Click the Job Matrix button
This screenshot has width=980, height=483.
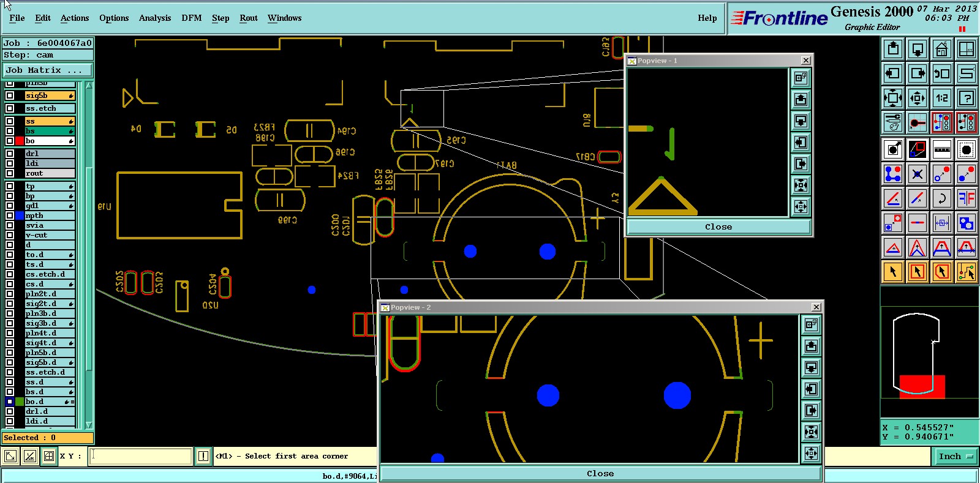pos(48,70)
